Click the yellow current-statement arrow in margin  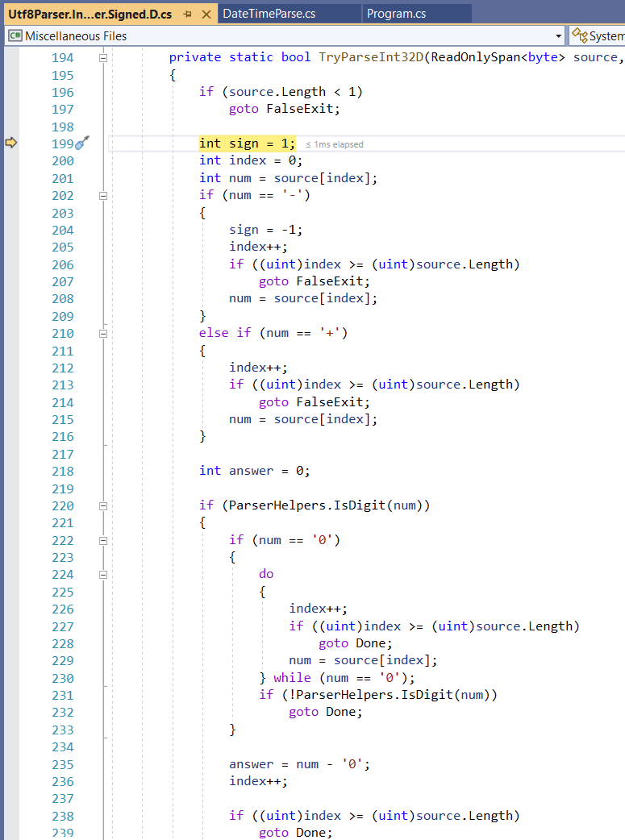click(11, 143)
